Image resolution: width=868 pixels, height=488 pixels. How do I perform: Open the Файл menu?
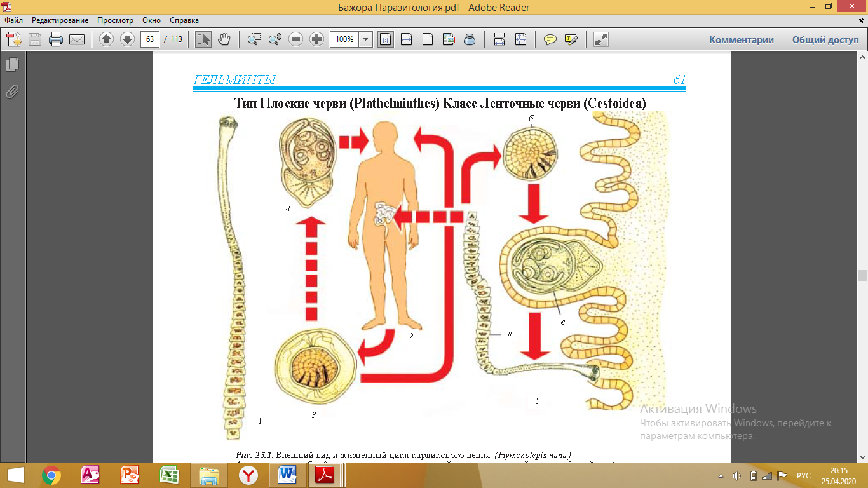(14, 20)
